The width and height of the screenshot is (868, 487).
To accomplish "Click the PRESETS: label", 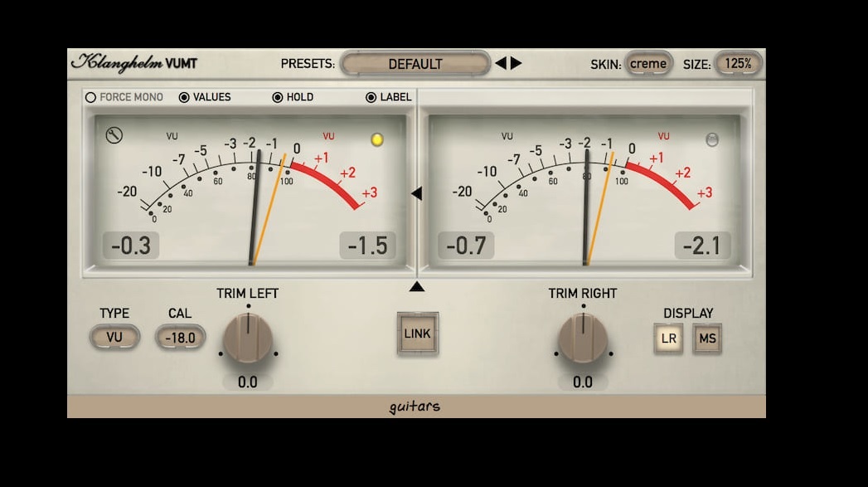I will 308,64.
